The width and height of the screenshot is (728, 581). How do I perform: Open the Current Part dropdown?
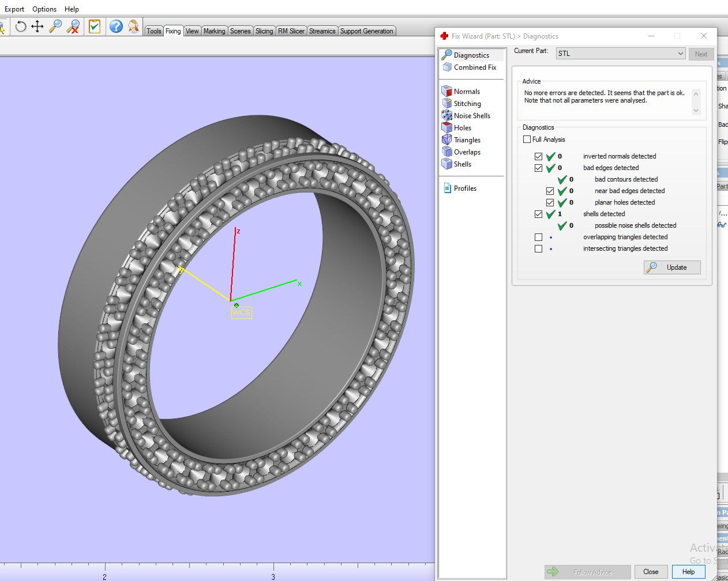click(x=620, y=54)
